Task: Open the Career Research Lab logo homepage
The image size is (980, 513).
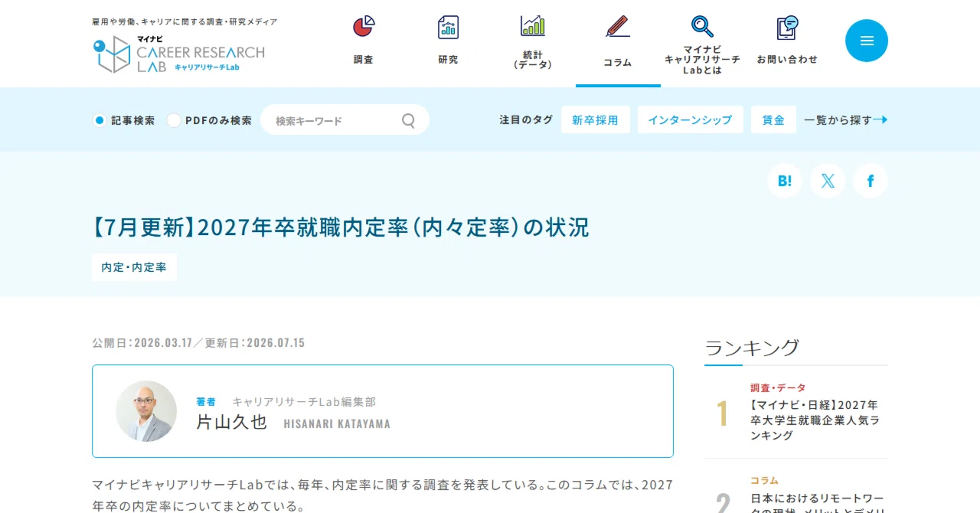Action: [x=178, y=54]
